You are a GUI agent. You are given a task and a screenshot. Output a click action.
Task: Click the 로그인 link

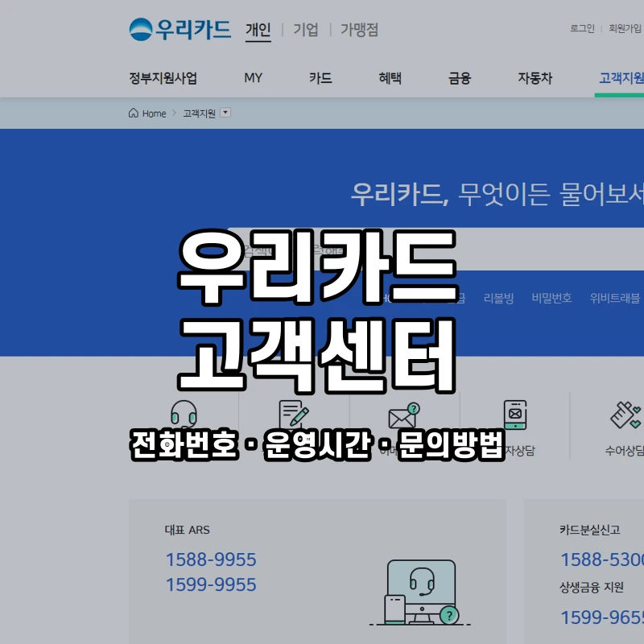(582, 28)
